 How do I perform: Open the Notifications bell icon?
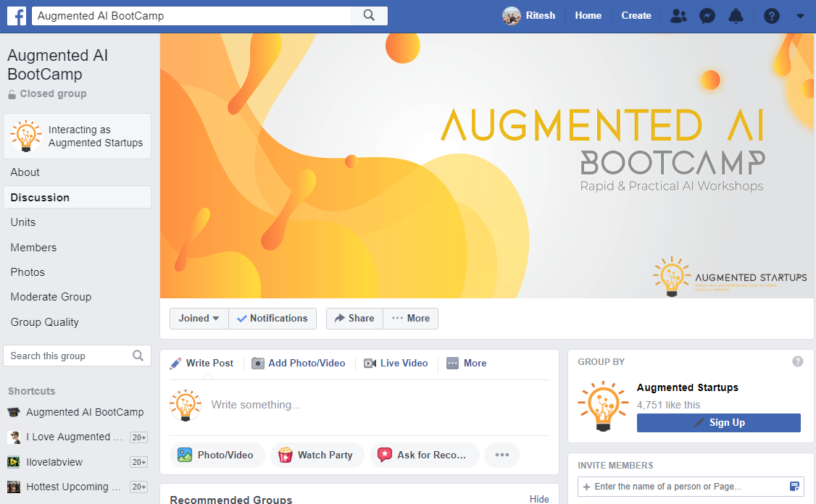click(736, 16)
